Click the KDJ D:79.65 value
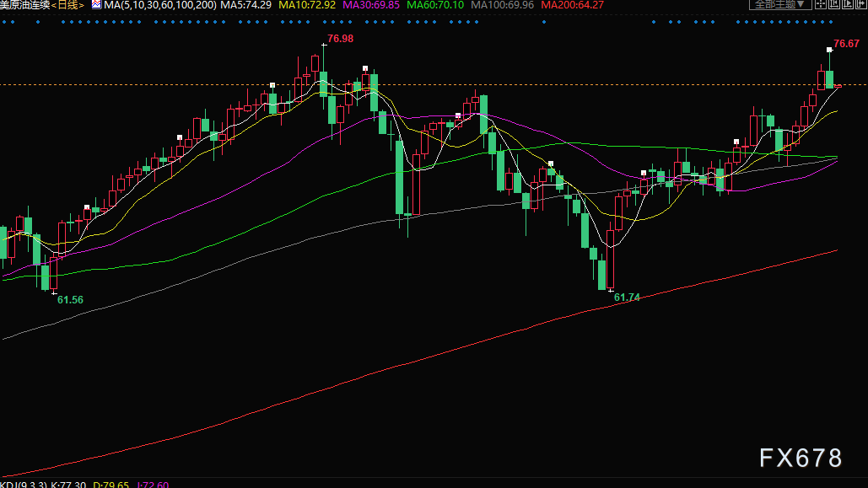This screenshot has width=868, height=488. (111, 485)
